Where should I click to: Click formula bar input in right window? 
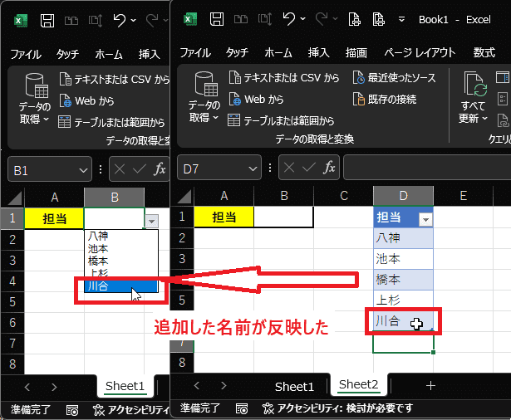click(424, 169)
